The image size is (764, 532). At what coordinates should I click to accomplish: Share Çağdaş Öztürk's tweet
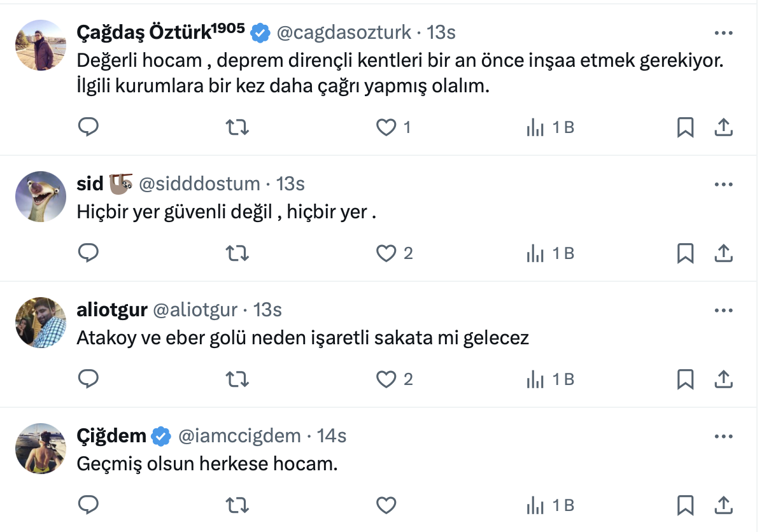723,128
